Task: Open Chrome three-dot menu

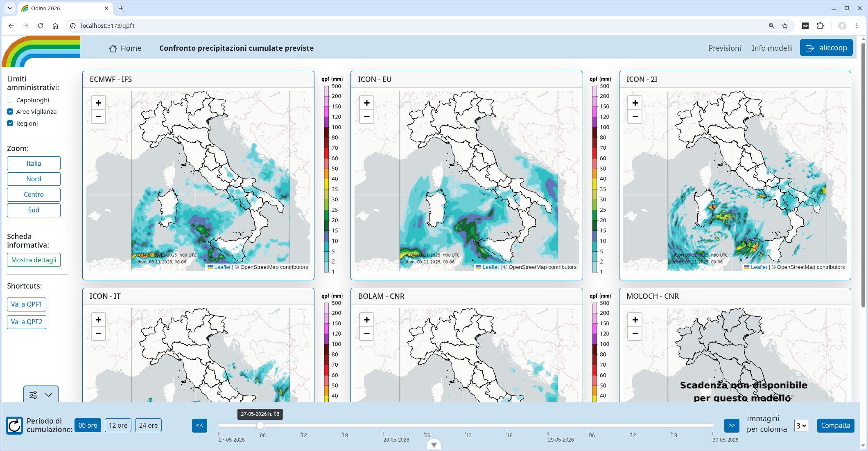Action: 857,26
